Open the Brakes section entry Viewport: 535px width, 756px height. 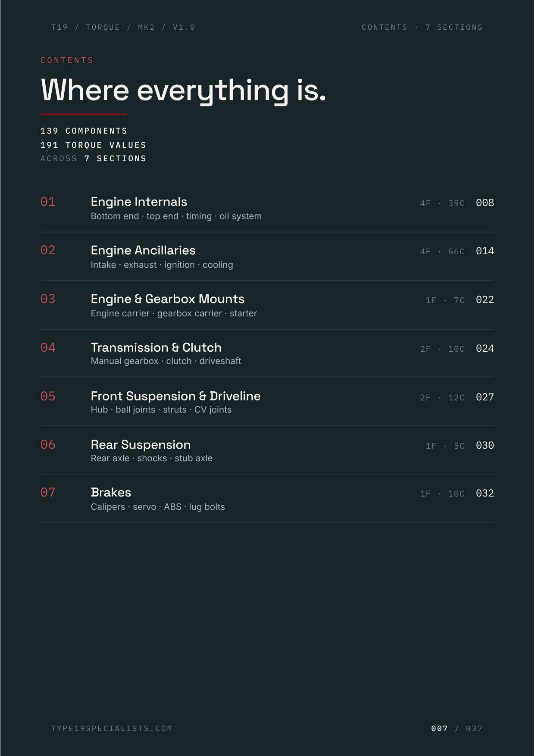coord(267,499)
